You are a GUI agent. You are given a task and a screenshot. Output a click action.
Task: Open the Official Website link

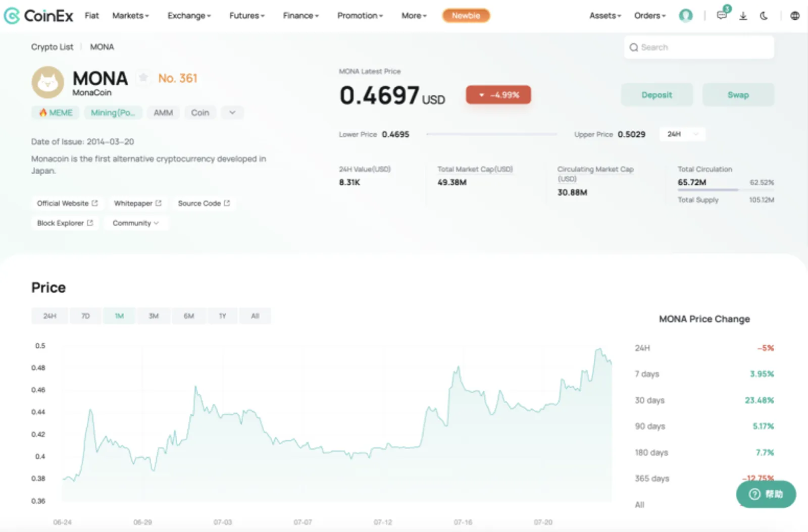(x=67, y=203)
